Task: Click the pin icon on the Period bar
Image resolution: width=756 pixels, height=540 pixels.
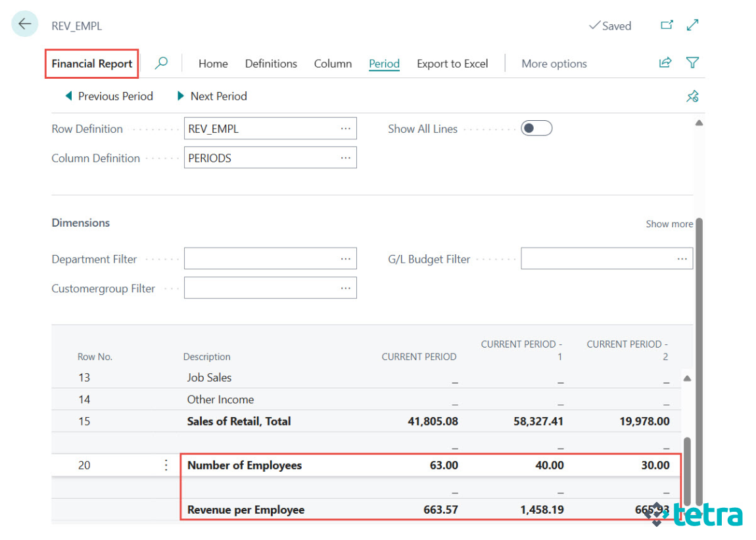Action: 692,96
